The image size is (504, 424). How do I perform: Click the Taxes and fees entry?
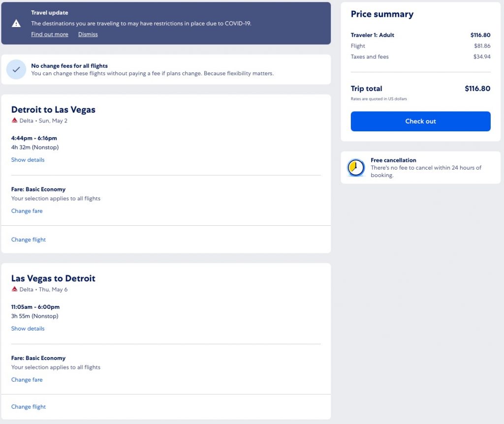pyautogui.click(x=370, y=57)
